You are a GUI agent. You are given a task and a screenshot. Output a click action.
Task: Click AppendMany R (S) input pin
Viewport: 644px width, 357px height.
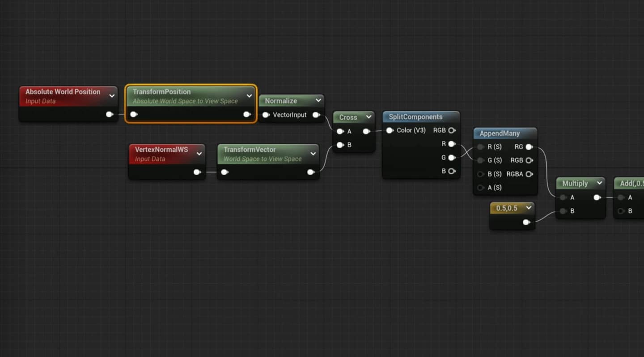click(481, 147)
